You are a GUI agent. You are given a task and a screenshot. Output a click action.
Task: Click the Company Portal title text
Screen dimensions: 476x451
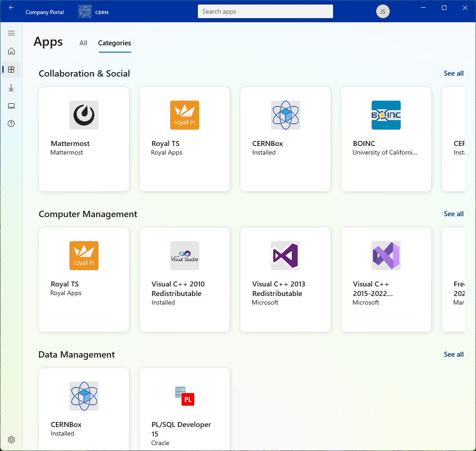click(44, 12)
